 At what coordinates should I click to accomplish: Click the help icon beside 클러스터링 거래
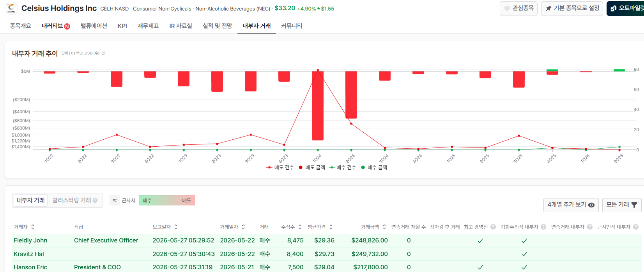pos(95,200)
